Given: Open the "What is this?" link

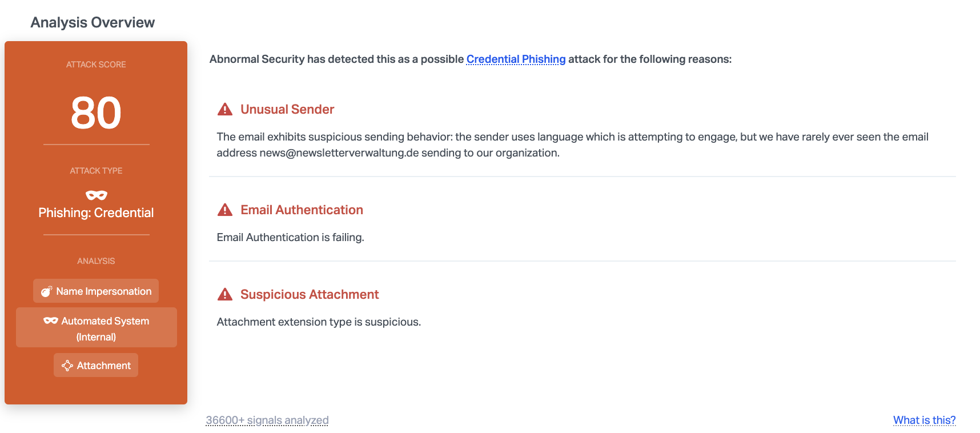Looking at the screenshot, I should (x=924, y=420).
